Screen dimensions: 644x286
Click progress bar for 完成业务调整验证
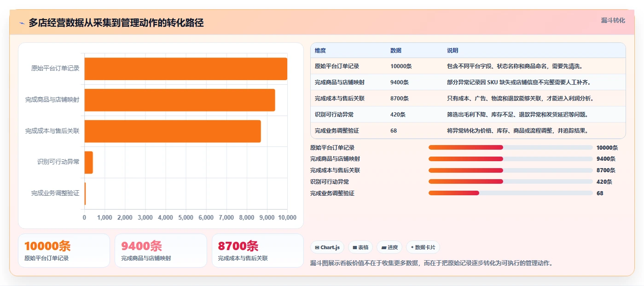[x=511, y=193]
